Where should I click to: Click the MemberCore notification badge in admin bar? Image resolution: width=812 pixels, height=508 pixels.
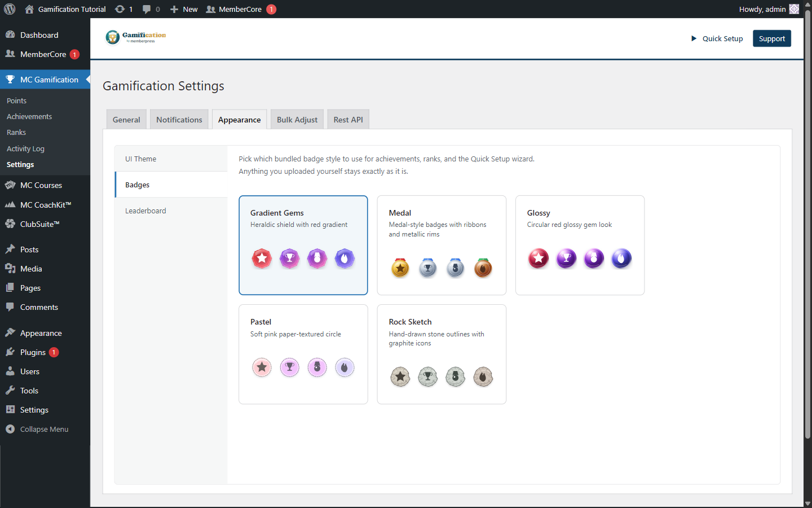point(271,9)
